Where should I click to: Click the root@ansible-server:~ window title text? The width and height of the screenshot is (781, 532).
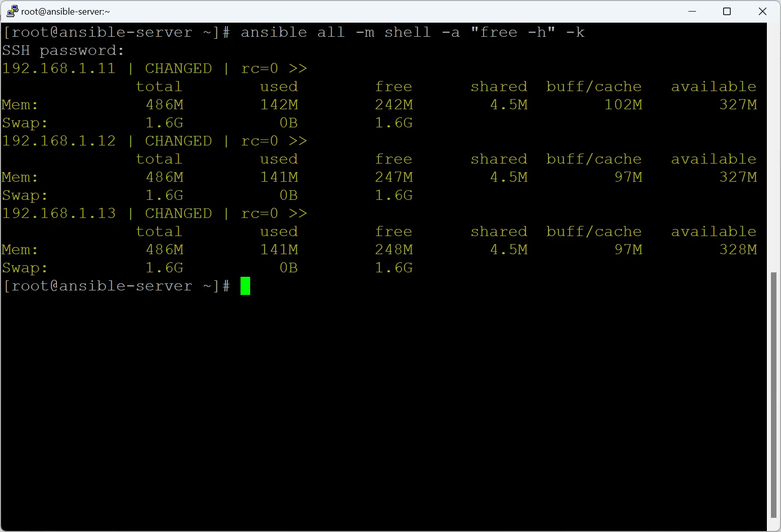65,12
